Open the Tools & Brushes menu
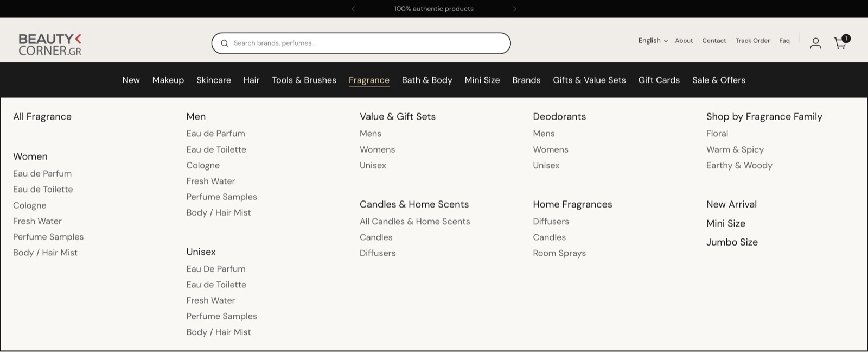 click(304, 80)
